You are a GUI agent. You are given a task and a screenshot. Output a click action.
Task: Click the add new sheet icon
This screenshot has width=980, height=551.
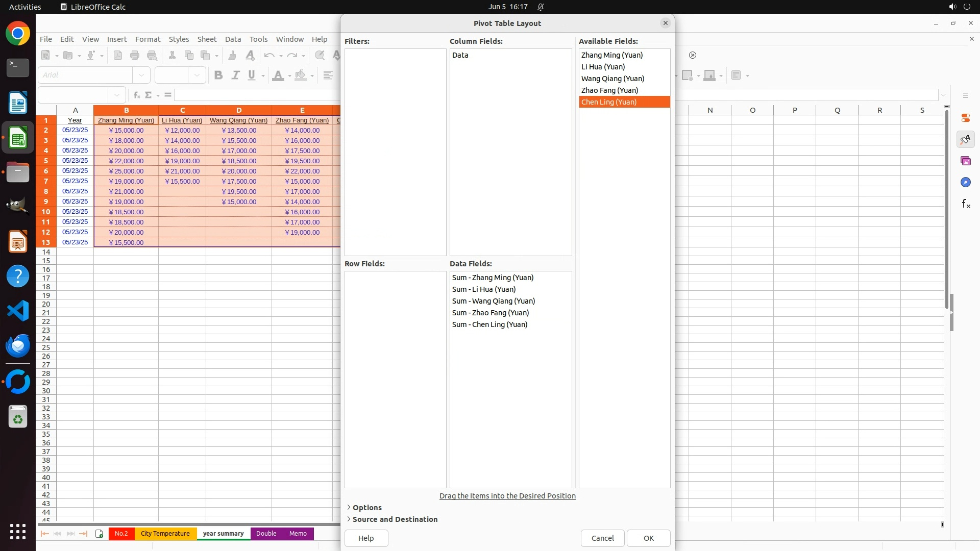[x=99, y=534]
